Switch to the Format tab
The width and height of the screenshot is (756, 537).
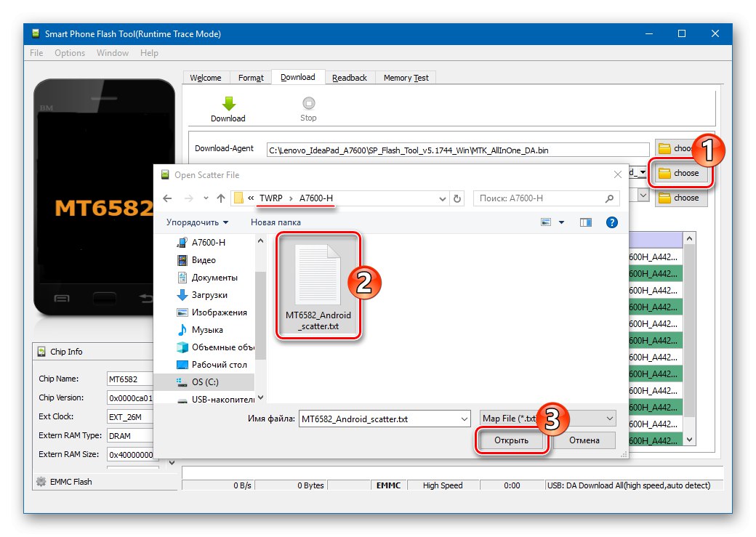(x=251, y=78)
